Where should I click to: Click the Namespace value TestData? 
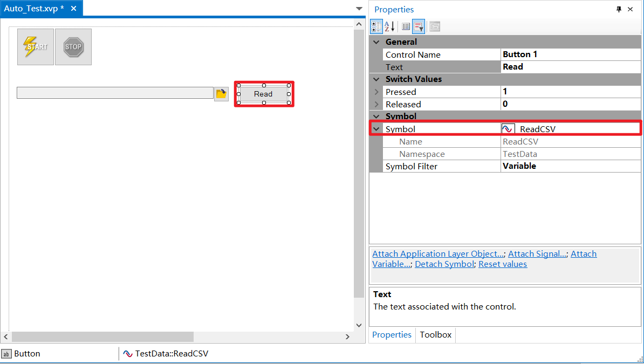[571, 154]
